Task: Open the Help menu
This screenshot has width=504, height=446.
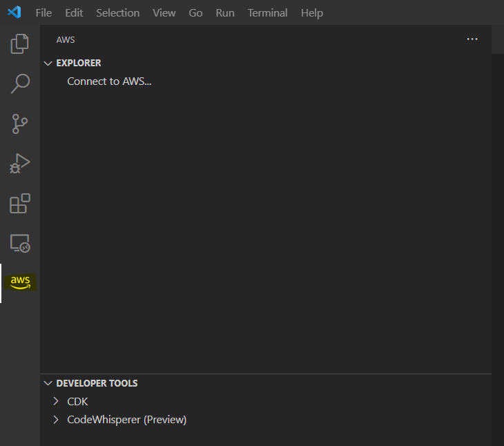Action: 312,13
